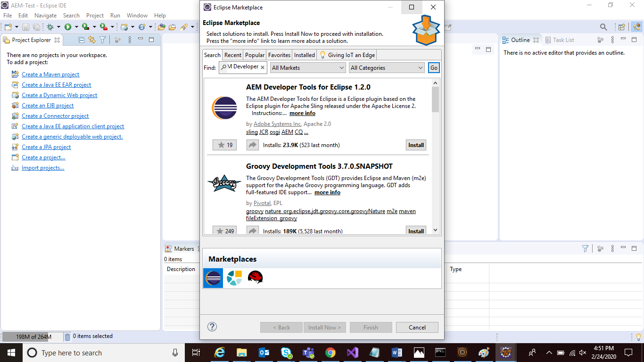Click the Go search button
The image size is (644, 362).
click(x=434, y=68)
